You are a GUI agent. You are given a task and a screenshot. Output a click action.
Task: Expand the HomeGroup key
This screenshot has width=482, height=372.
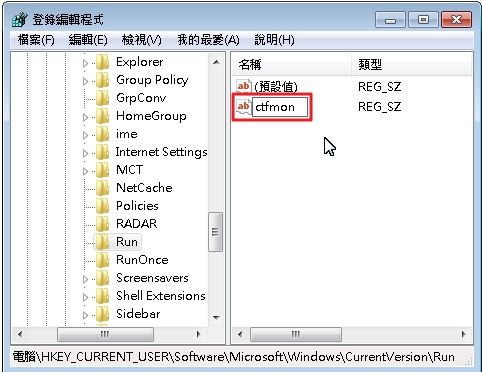pos(85,117)
